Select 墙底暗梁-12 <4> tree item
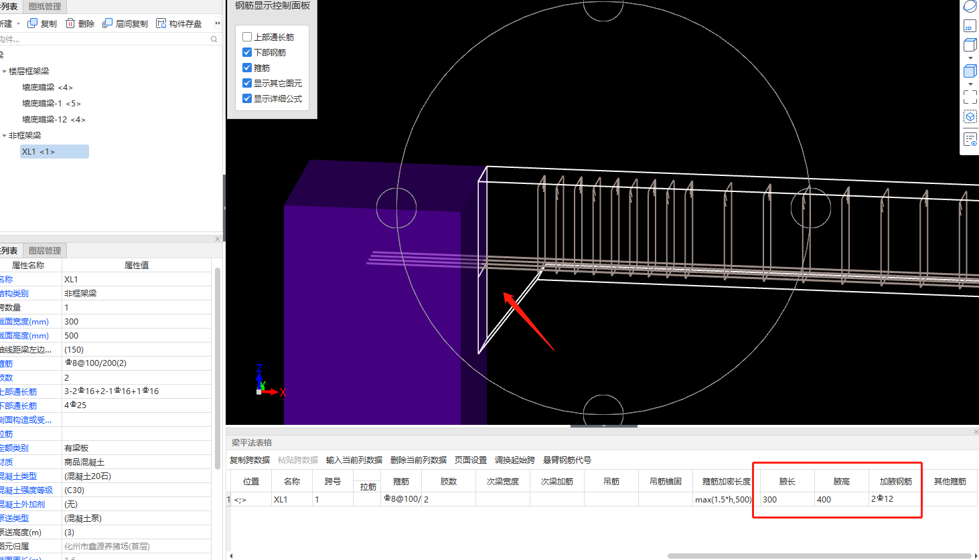The width and height of the screenshot is (979, 560). (x=54, y=120)
